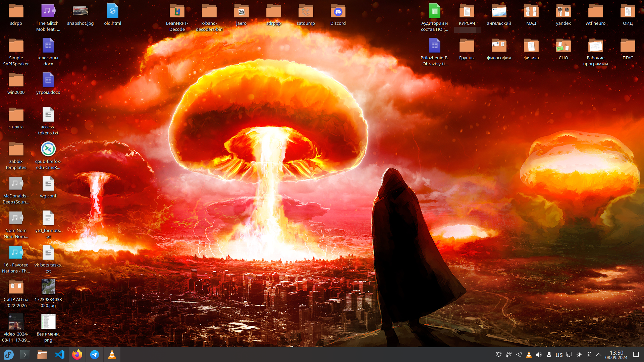Select the Группы folder

pyautogui.click(x=467, y=50)
